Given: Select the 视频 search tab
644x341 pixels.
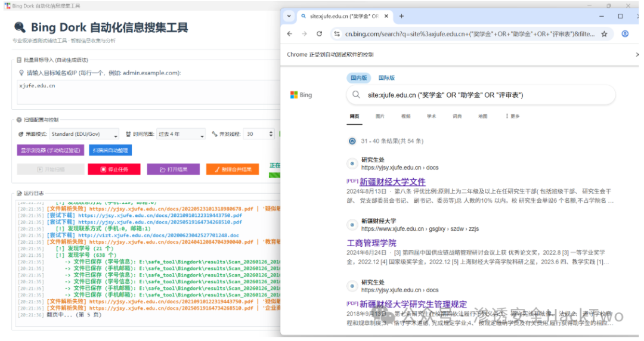Looking at the screenshot, I should (x=406, y=116).
